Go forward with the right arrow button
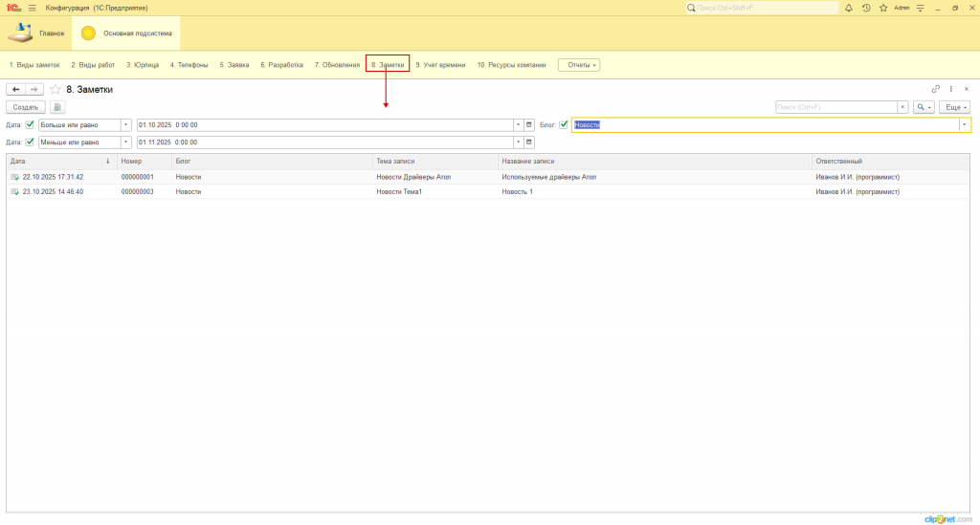 [x=34, y=89]
